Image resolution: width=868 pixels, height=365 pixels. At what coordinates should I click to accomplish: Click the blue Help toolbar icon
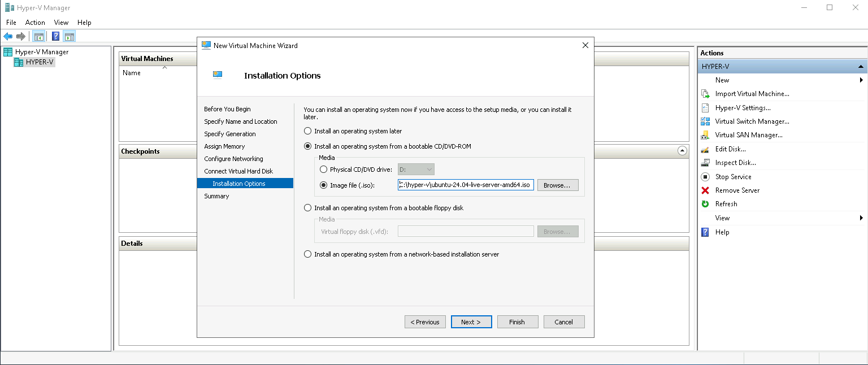pos(56,37)
